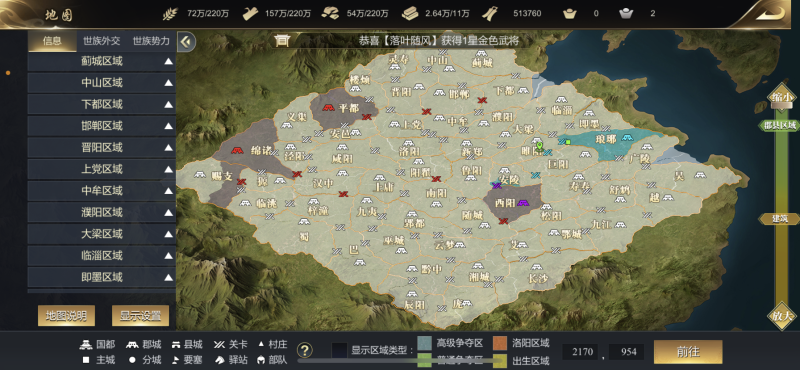
Task: Click the 地图说明 button
Action: pos(66,315)
